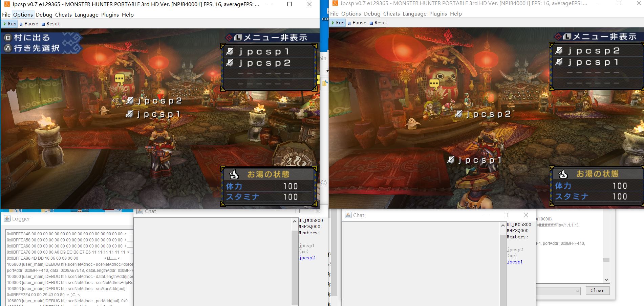Pause emulation in the left Jpcsp window
644x306 pixels.
29,24
